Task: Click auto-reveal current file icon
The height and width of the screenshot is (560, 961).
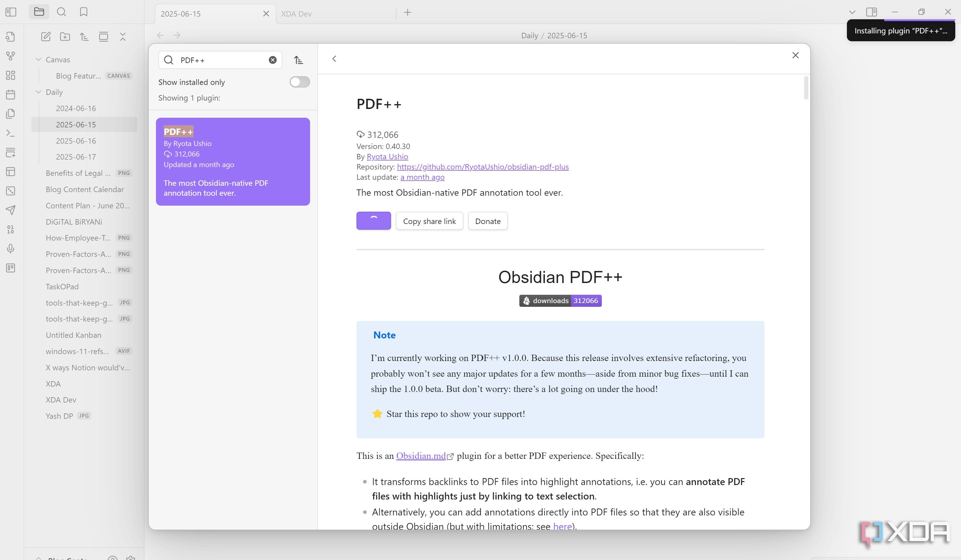Action: 103,37
